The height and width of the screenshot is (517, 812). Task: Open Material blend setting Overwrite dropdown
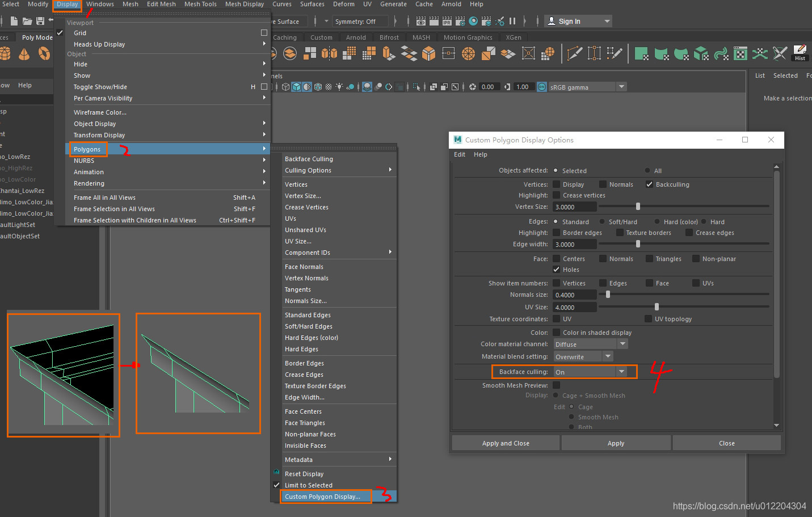tap(583, 357)
